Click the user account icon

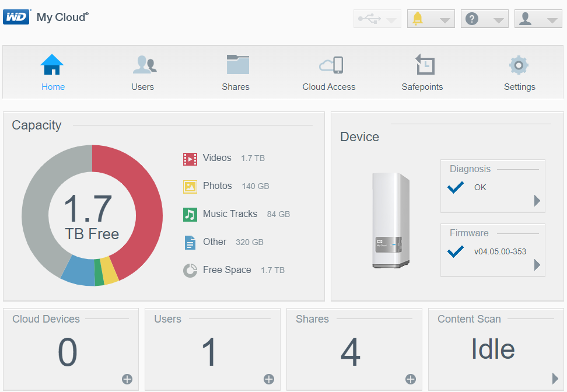(525, 19)
